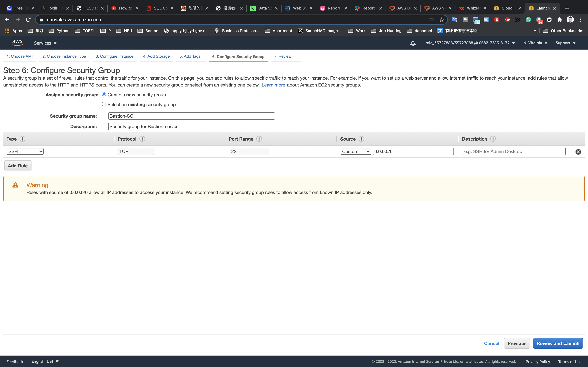Click the Port Range info icon

[x=259, y=139]
